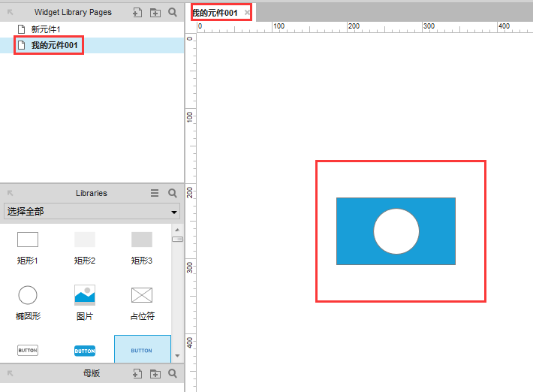533x392 pixels.
Task: Add a new page in Widget Library Pages
Action: pos(137,13)
